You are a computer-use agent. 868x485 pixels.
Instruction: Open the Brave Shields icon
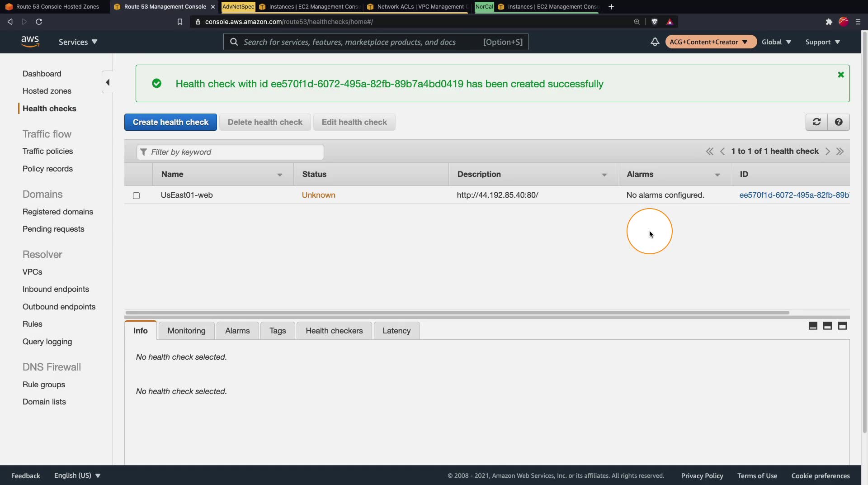(654, 22)
